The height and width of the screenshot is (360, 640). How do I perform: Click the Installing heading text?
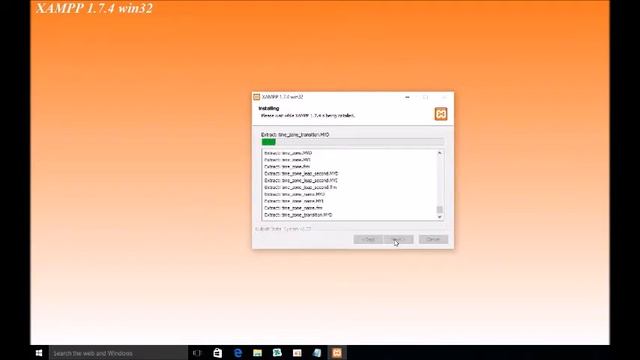coord(269,109)
